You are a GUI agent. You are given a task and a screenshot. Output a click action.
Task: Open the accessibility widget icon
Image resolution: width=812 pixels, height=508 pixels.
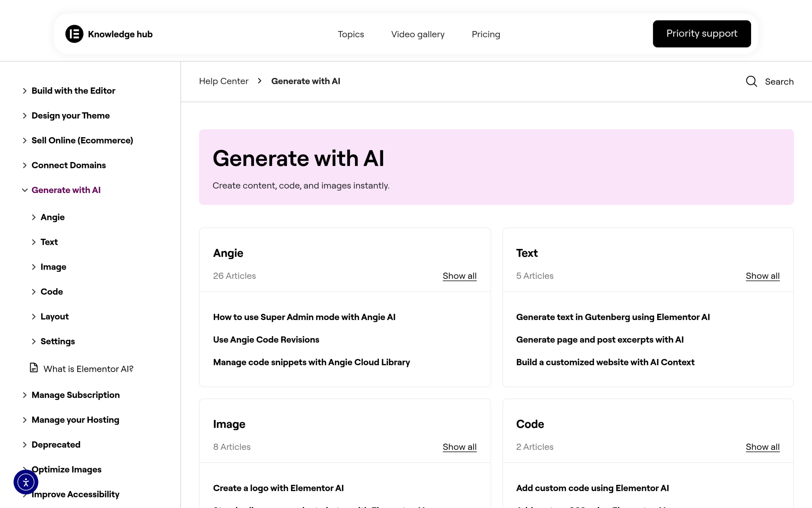point(26,482)
